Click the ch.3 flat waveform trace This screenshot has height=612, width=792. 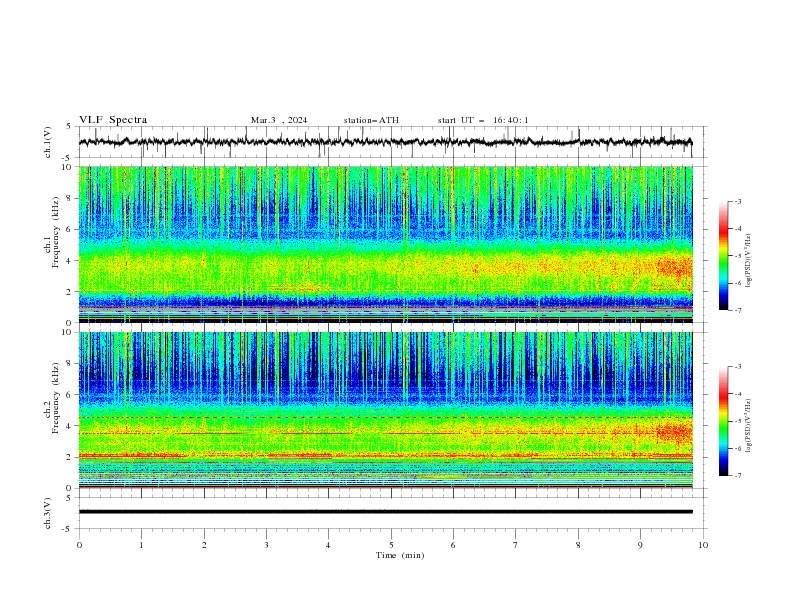click(x=385, y=512)
